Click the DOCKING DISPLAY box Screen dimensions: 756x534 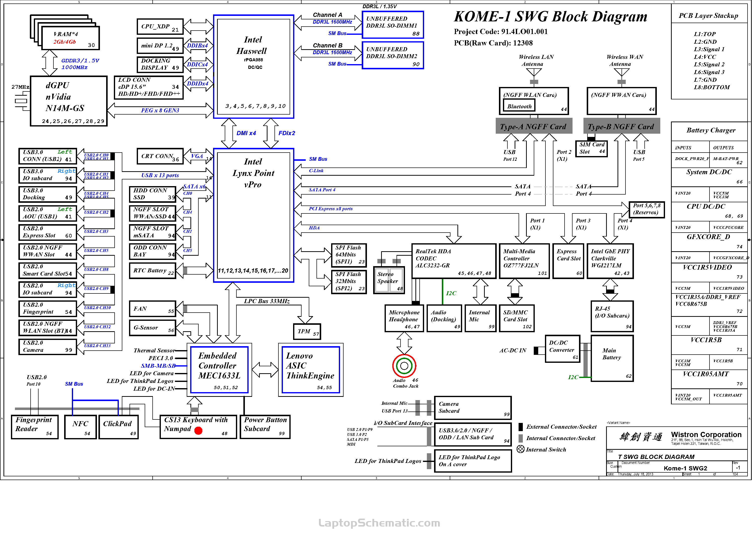160,65
